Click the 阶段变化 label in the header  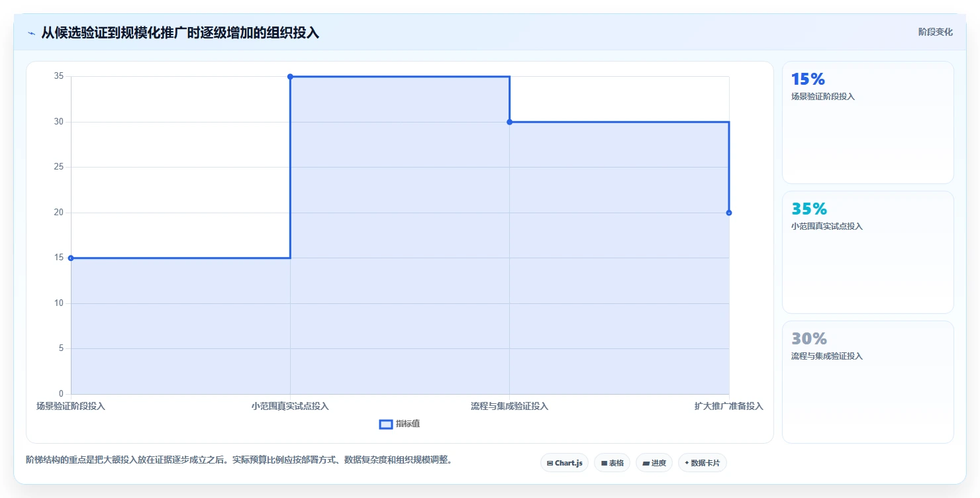tap(936, 32)
